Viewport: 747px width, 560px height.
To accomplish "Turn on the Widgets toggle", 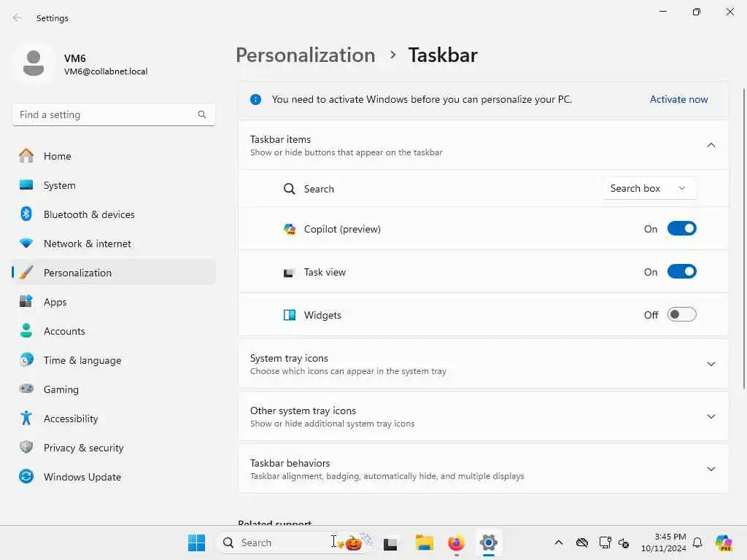I will point(681,314).
